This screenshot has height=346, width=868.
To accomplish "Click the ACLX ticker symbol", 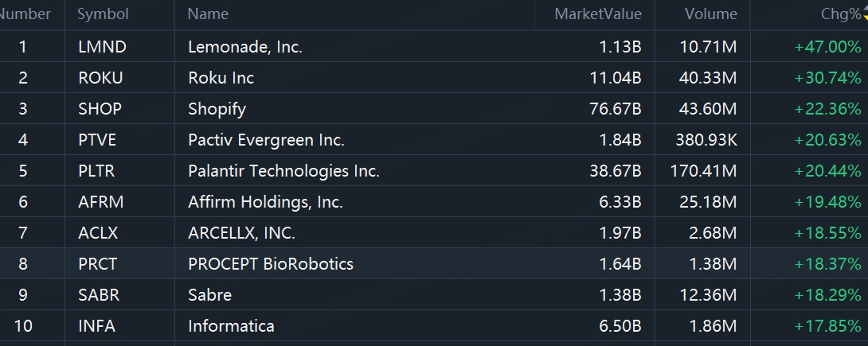I will (x=99, y=233).
